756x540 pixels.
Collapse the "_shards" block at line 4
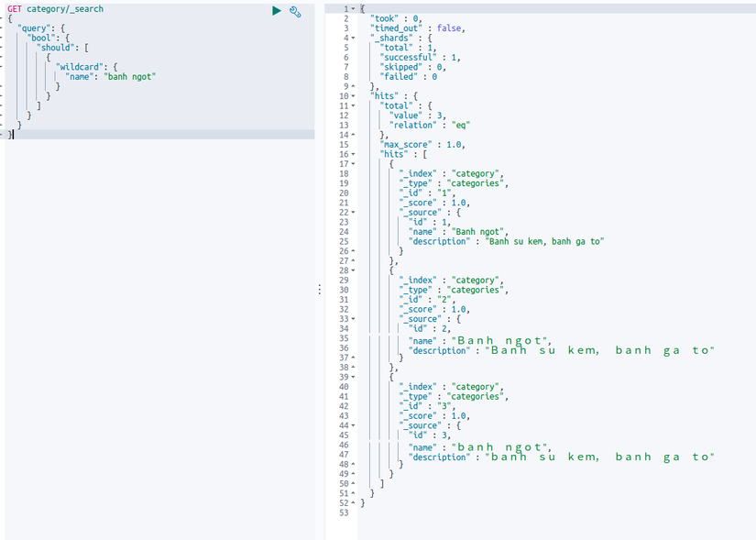(354, 38)
